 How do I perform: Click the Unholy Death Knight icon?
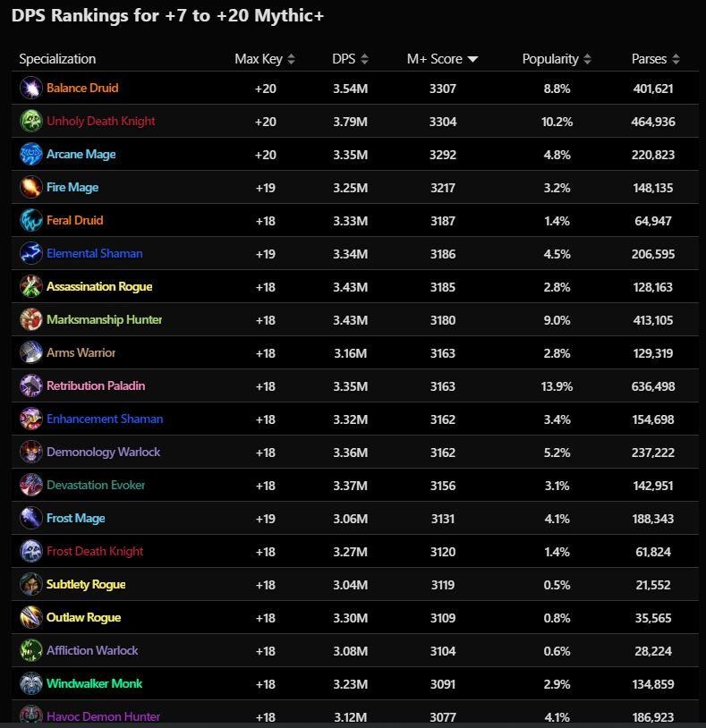pos(30,121)
